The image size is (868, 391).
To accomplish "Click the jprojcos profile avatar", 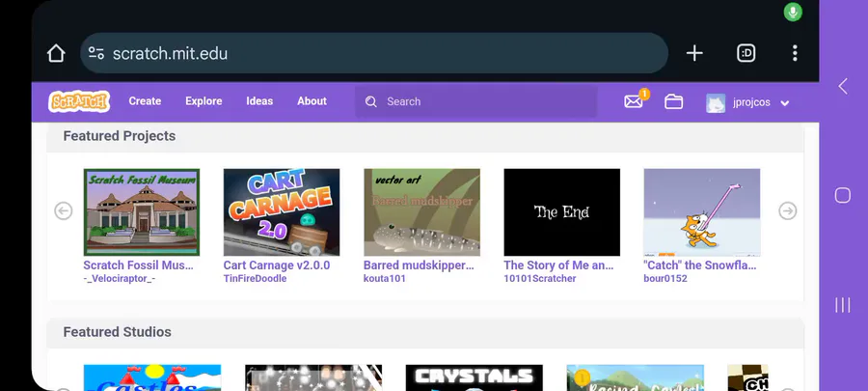I will (716, 103).
